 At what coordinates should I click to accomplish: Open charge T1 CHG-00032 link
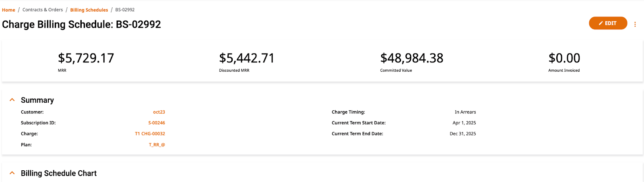tap(150, 134)
